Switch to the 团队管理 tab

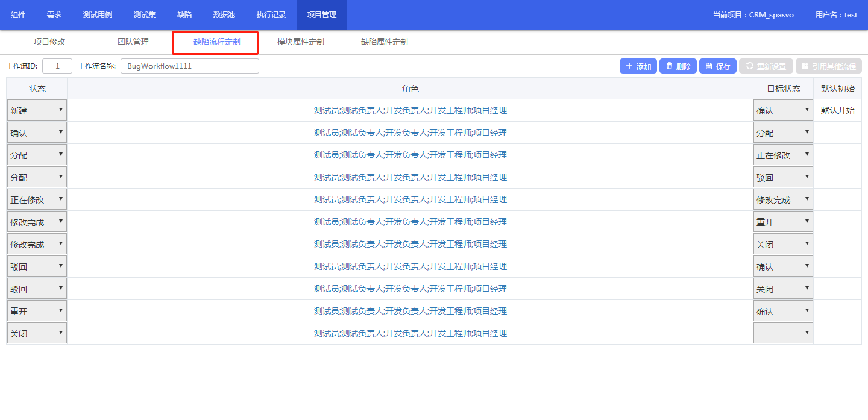tap(133, 42)
